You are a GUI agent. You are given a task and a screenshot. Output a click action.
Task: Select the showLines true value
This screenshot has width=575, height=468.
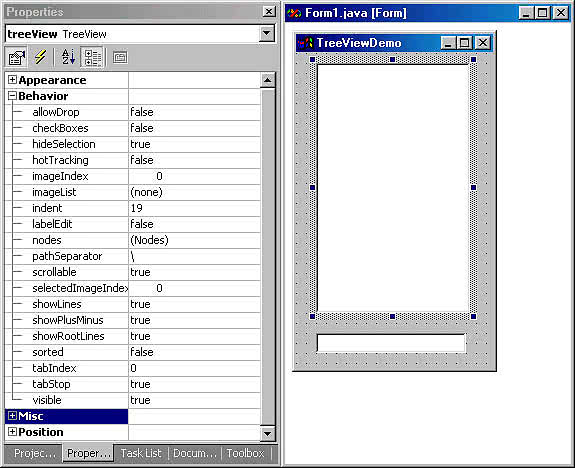tap(194, 304)
